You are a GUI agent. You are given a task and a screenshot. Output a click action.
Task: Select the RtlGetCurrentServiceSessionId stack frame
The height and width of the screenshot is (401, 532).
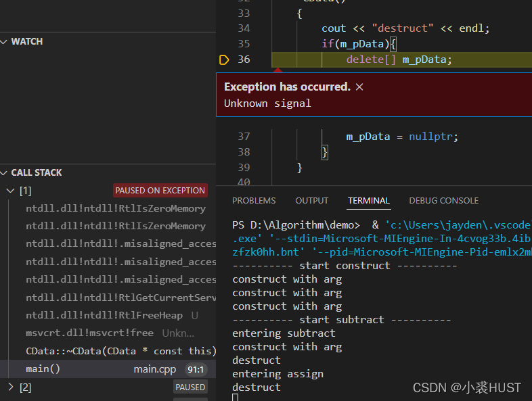click(120, 298)
